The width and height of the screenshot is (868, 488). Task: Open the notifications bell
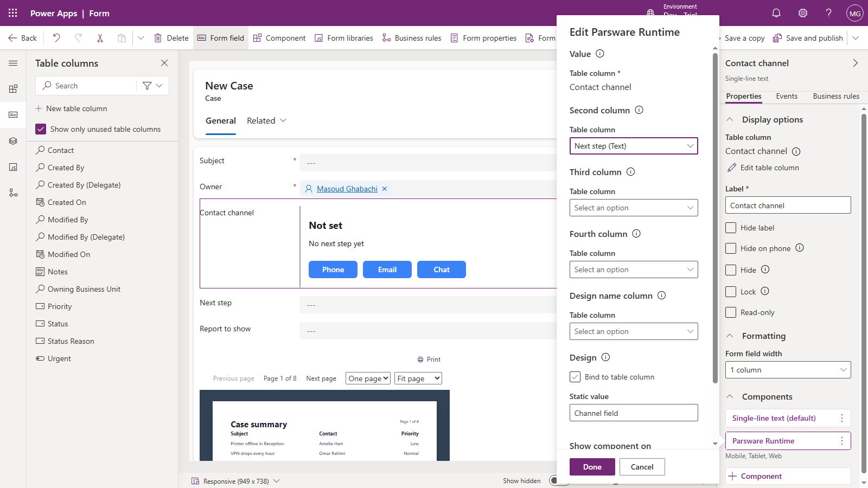coord(776,13)
